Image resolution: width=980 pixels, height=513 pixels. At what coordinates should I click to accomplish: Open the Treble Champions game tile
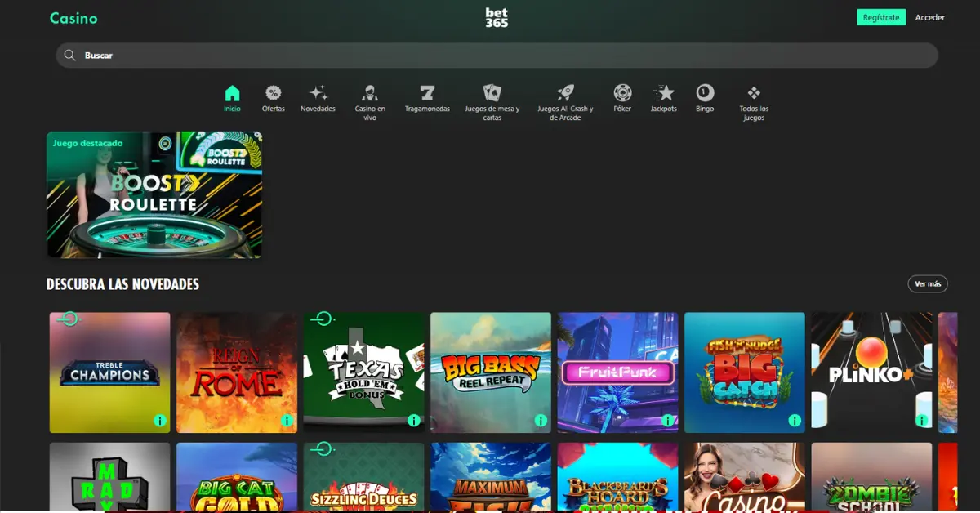tap(110, 372)
